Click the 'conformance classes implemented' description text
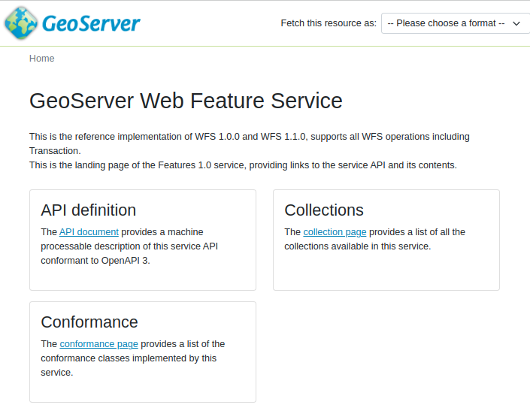Screen dimensions: 530x420 [x=128, y=358]
